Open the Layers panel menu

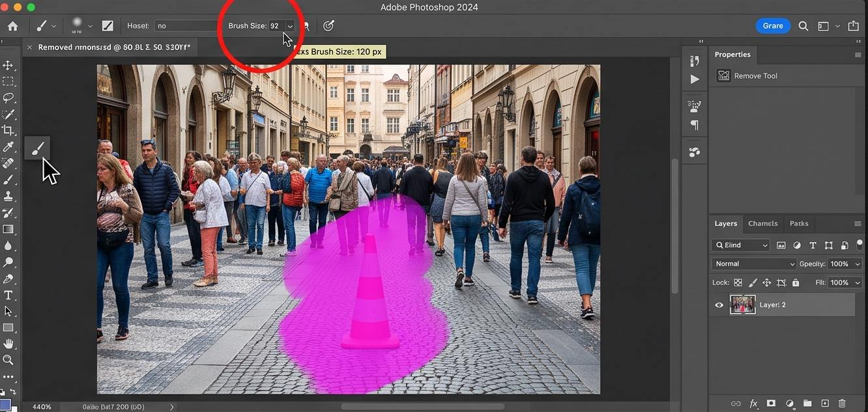pyautogui.click(x=858, y=223)
